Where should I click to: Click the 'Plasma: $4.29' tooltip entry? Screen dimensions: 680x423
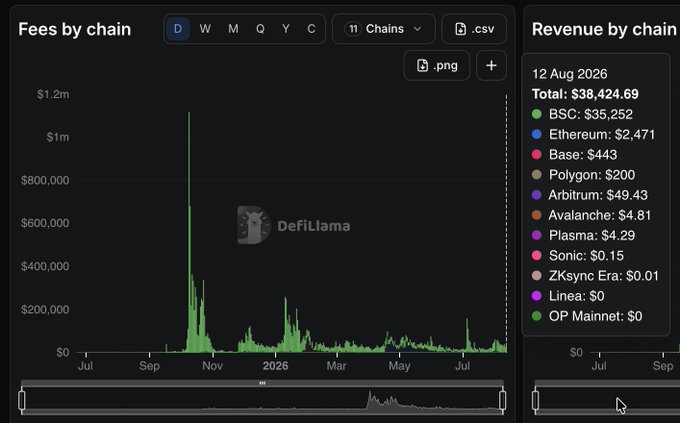coord(592,235)
